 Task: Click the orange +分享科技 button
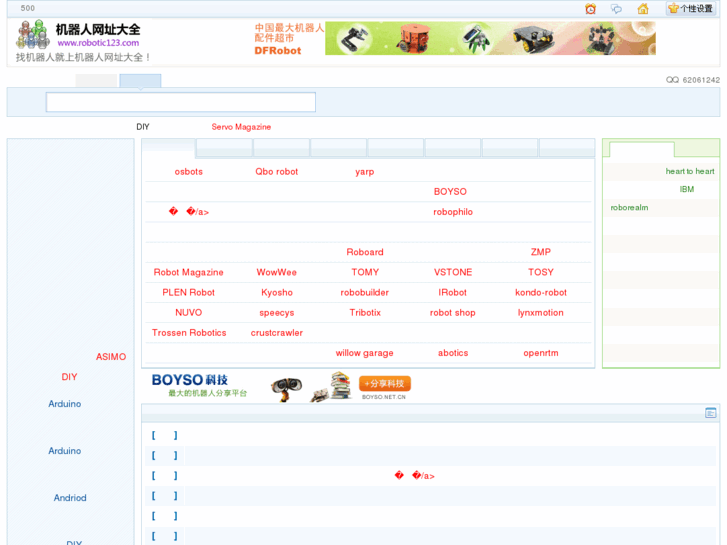point(385,384)
